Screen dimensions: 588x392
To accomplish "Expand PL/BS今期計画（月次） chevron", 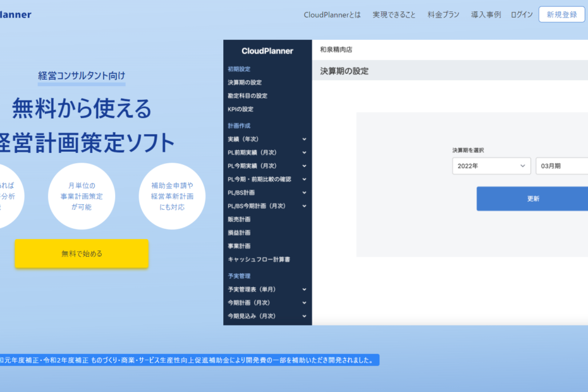I will [304, 206].
